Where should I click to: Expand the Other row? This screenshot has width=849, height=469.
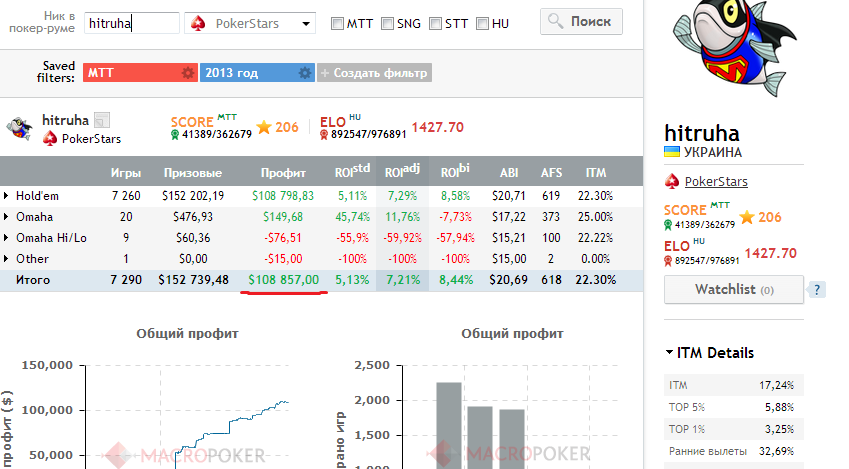click(x=6, y=259)
